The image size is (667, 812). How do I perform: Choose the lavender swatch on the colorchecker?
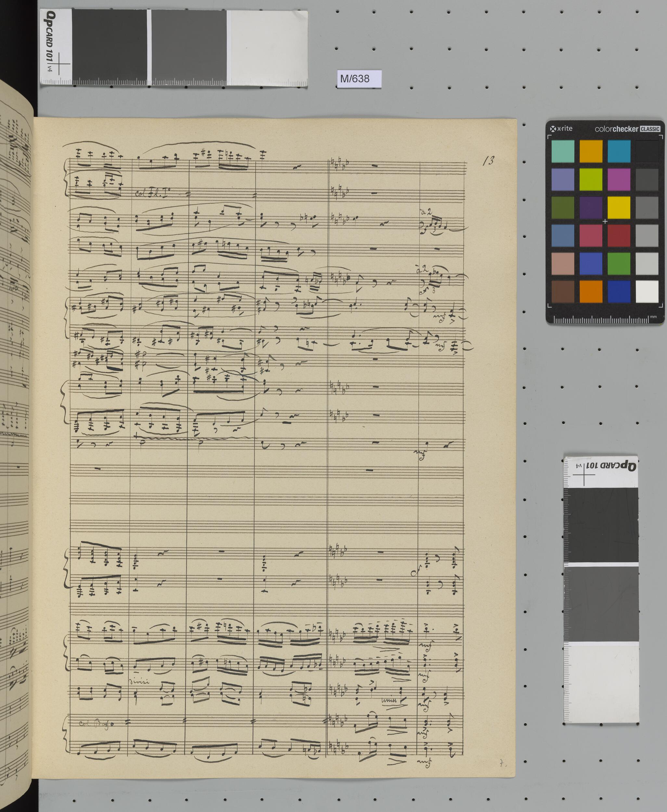563,179
